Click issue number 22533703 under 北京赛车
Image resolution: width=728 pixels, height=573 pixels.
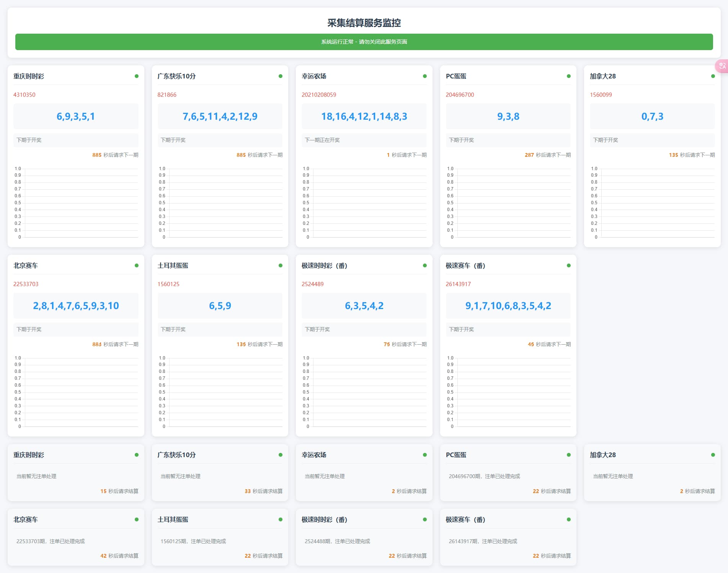26,284
